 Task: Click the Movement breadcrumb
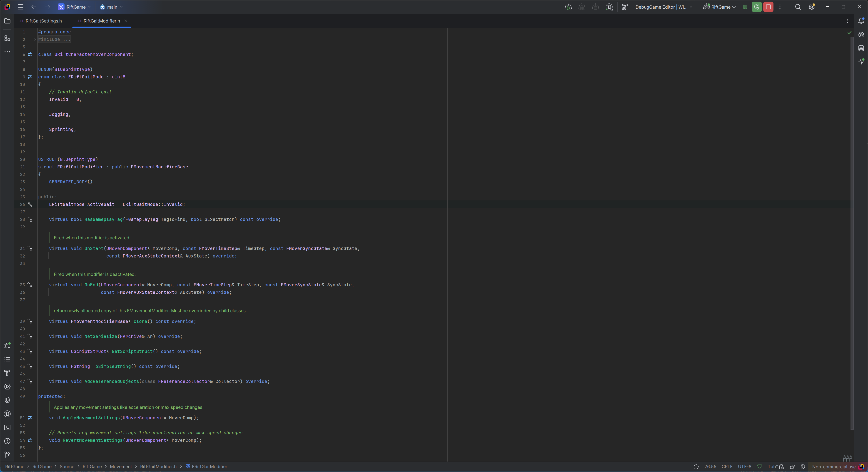[x=121, y=467]
